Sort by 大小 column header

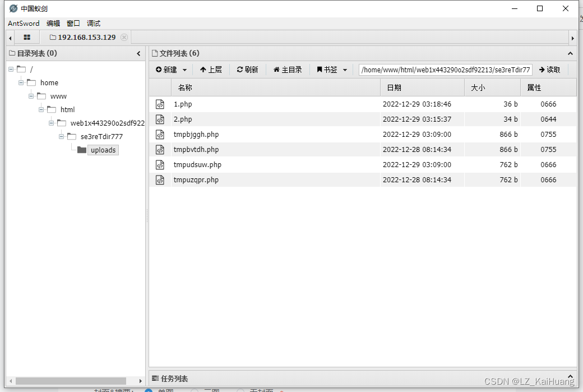[x=493, y=88]
